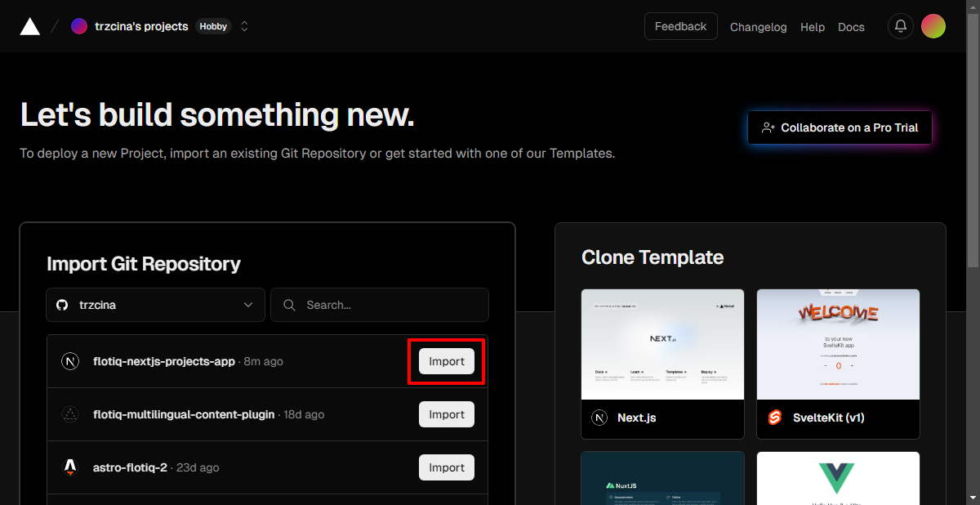This screenshot has height=505, width=980.
Task: Click the Hobby plan badge
Action: click(213, 26)
